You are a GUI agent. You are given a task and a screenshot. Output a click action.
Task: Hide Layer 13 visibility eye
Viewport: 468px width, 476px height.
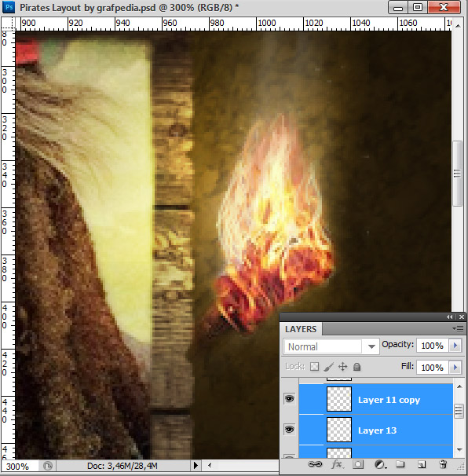(x=289, y=429)
